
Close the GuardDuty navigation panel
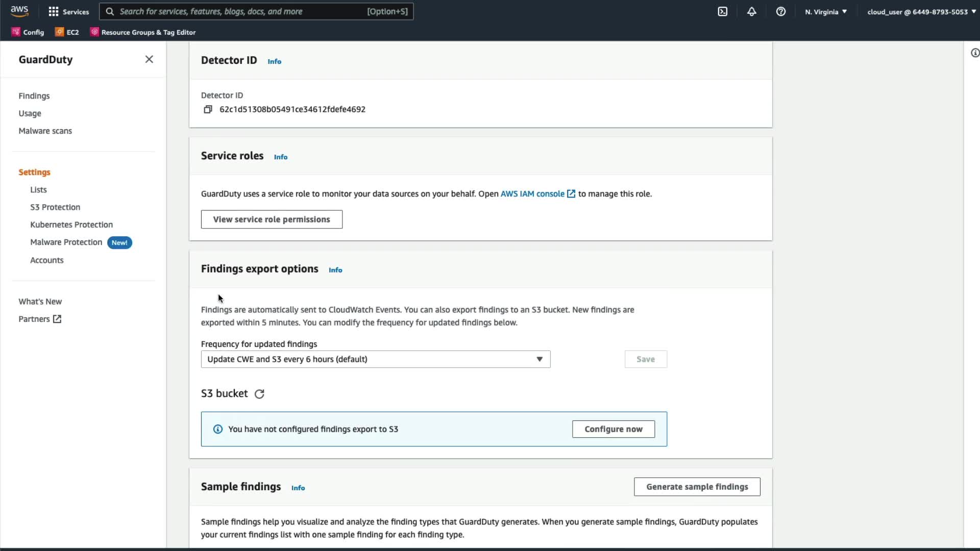(x=149, y=59)
